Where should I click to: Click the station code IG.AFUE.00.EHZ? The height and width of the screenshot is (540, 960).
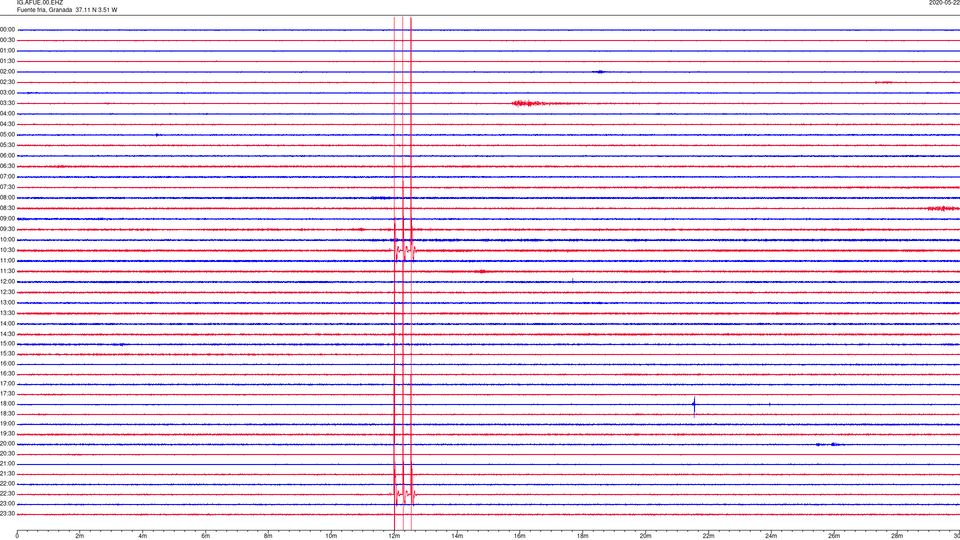point(40,3)
